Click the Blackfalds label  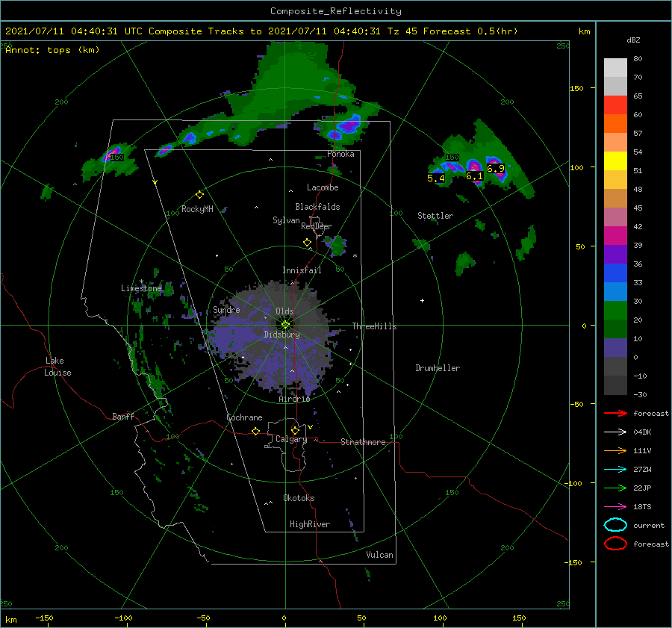pos(317,207)
